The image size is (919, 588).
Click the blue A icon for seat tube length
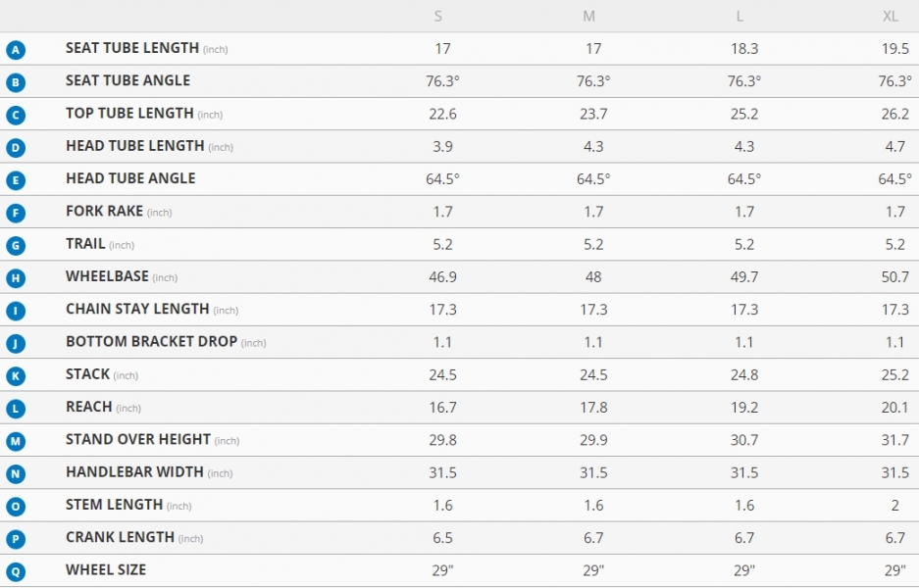[x=16, y=50]
